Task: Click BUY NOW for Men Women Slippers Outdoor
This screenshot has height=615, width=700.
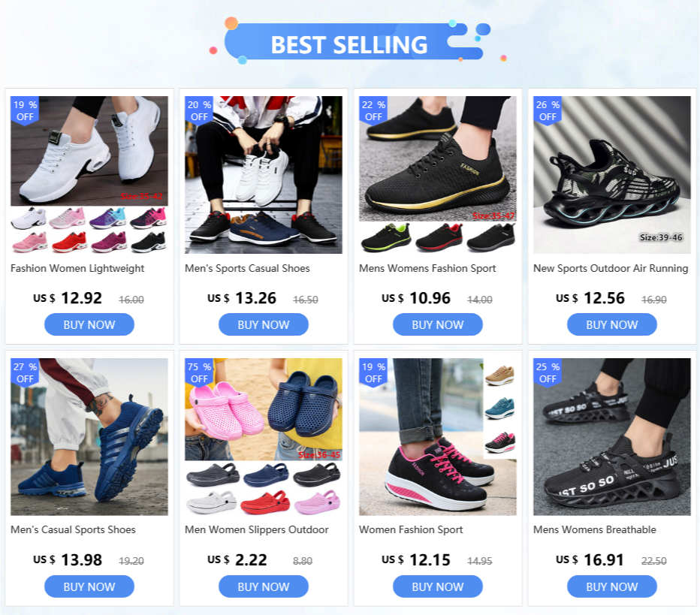Action: point(264,586)
